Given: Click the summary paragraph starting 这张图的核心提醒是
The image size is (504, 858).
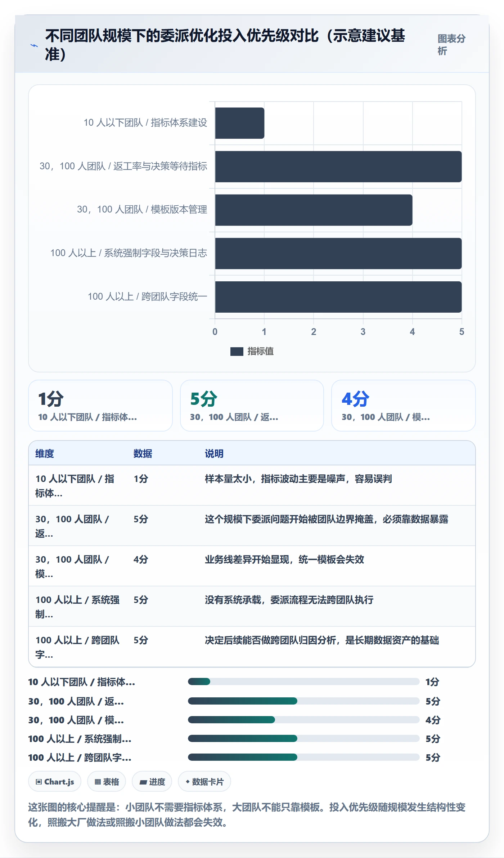Looking at the screenshot, I should click(x=247, y=815).
